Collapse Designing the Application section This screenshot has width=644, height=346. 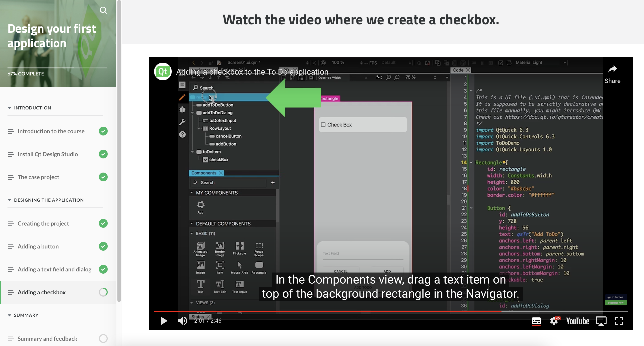click(9, 200)
